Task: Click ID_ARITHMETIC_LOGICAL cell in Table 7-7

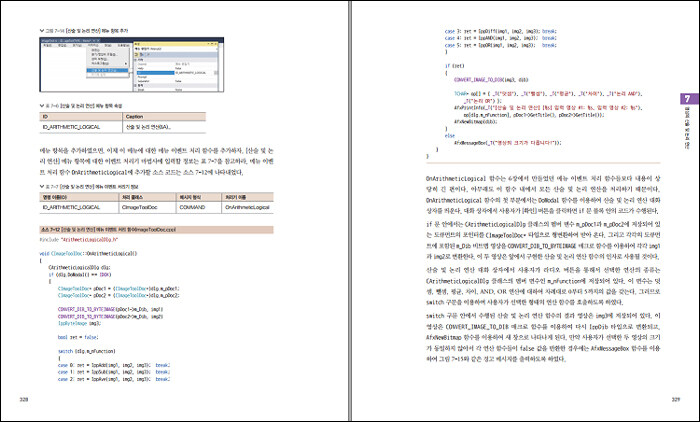Action: [79, 208]
